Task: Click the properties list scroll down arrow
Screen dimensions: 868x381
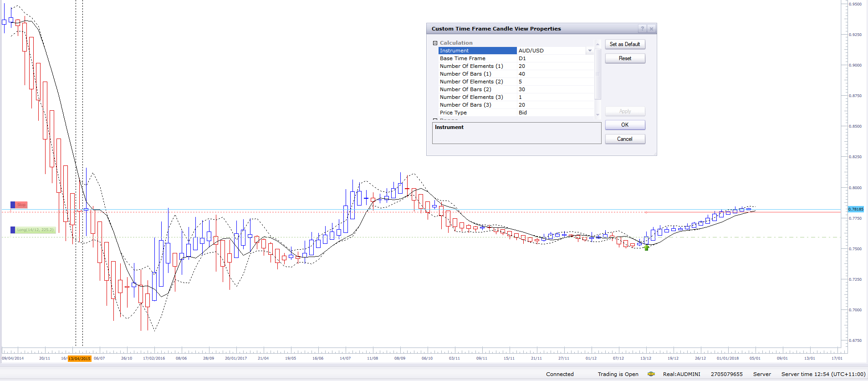Action: 598,114
